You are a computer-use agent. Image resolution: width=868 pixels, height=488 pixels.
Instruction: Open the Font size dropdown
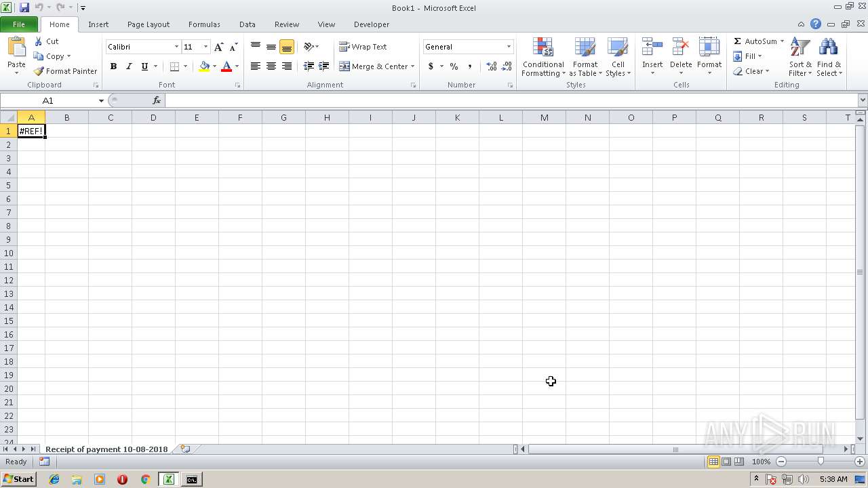tap(205, 47)
